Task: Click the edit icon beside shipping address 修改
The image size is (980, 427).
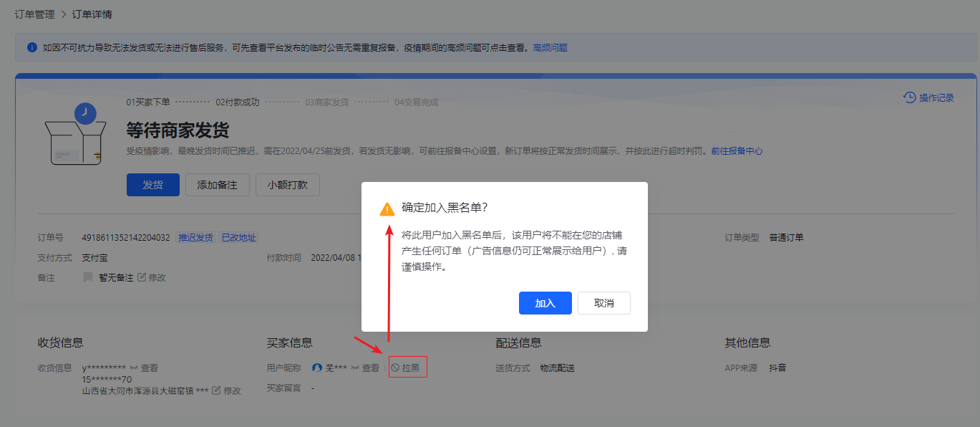Action: [216, 390]
